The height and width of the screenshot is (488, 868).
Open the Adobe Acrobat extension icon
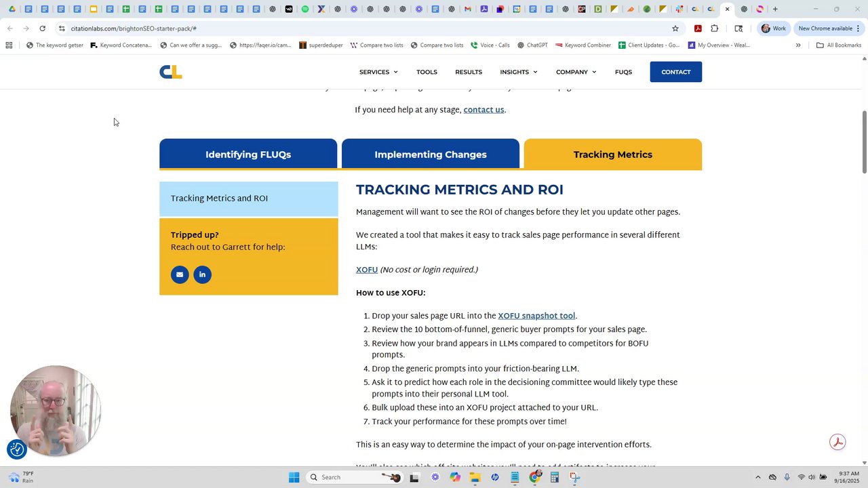pos(698,28)
